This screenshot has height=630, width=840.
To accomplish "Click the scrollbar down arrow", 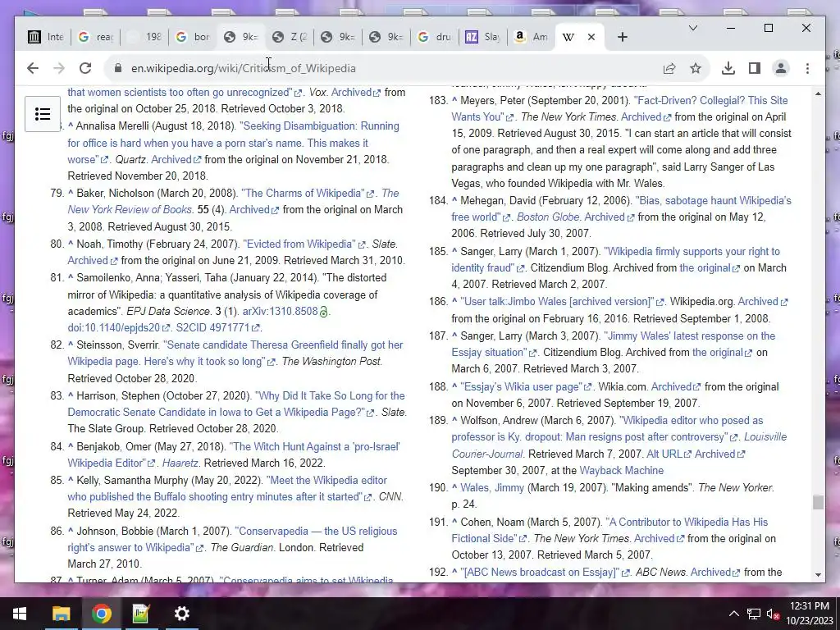I will pyautogui.click(x=818, y=575).
